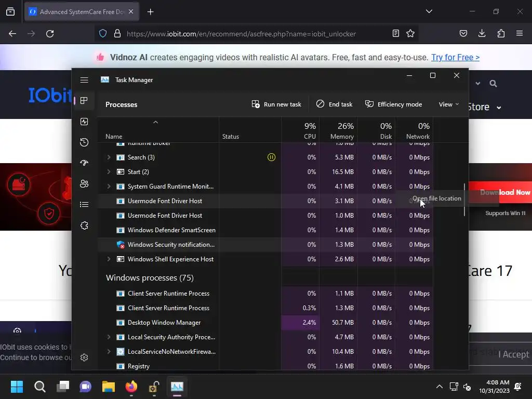Image resolution: width=532 pixels, height=399 pixels.
Task: Open Performance page in Task Manager sidebar
Action: 84,122
